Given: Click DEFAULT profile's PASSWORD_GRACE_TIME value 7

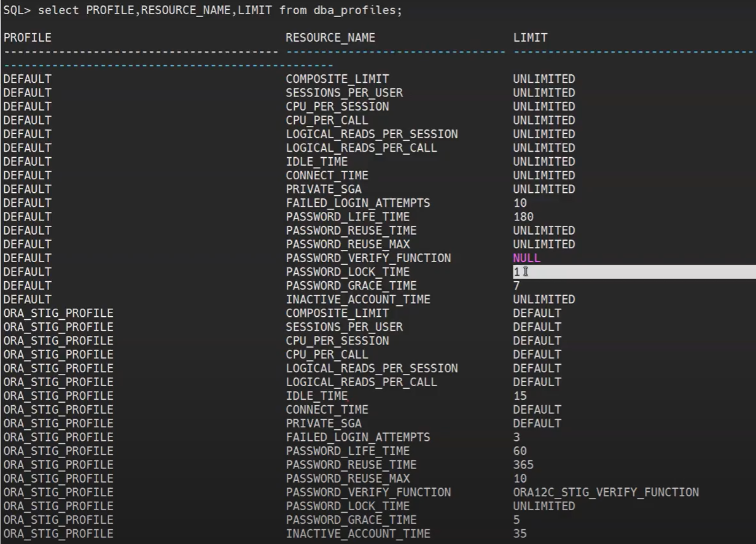Looking at the screenshot, I should point(516,286).
